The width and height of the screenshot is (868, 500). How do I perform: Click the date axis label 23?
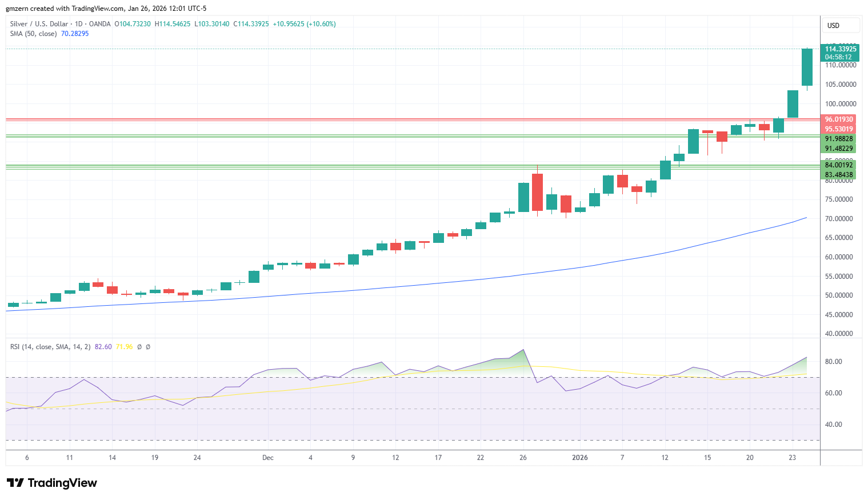coord(793,458)
